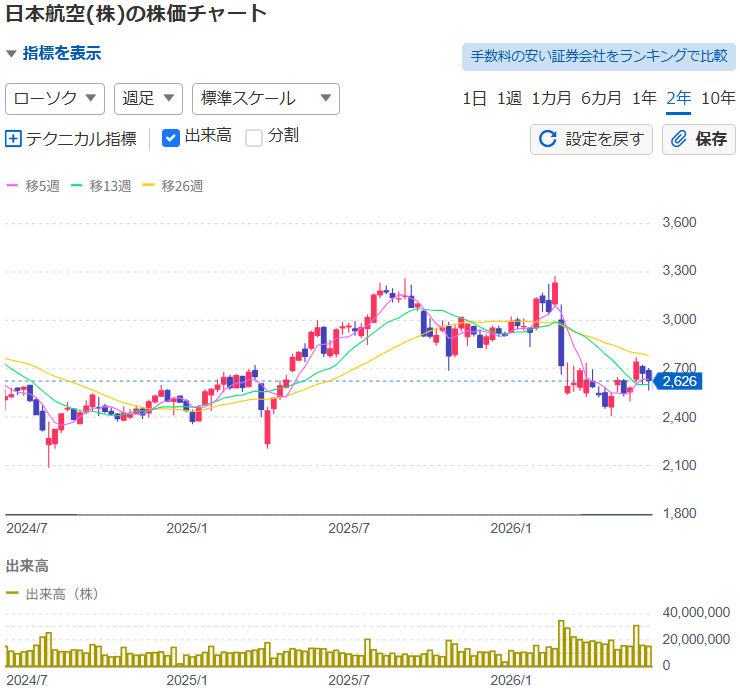
Task: Click the 保存 save button
Action: [698, 139]
